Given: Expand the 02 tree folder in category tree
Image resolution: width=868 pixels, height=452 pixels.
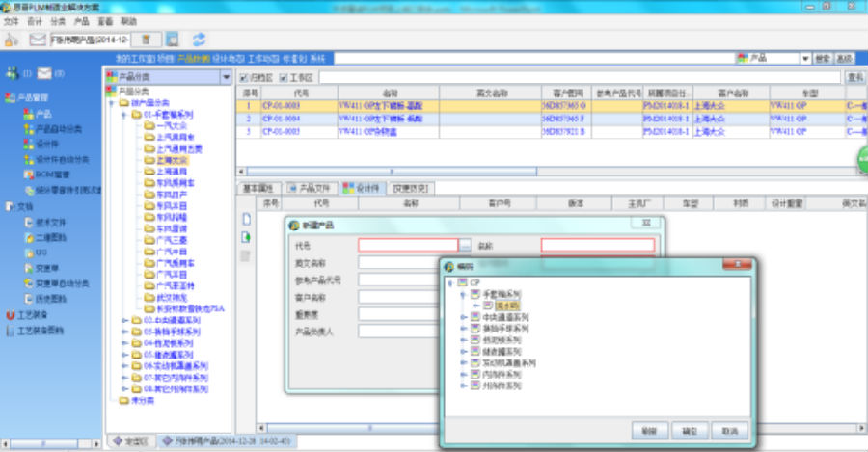Looking at the screenshot, I should 125,320.
